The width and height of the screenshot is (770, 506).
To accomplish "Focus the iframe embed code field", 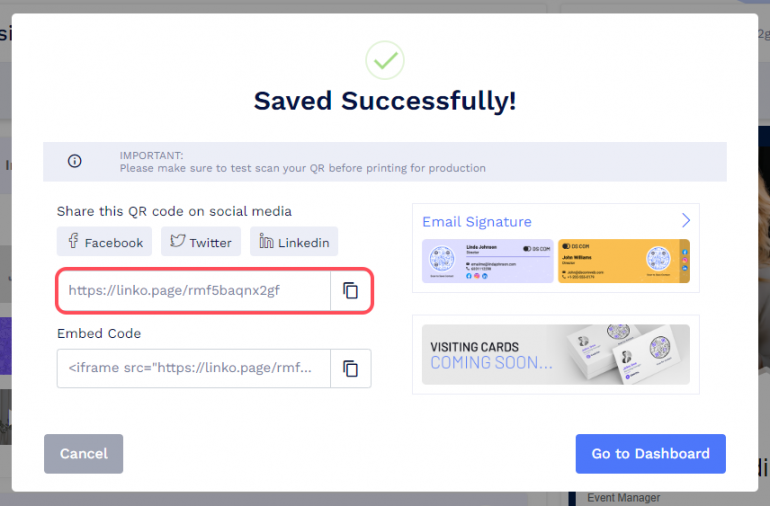I will (194, 368).
